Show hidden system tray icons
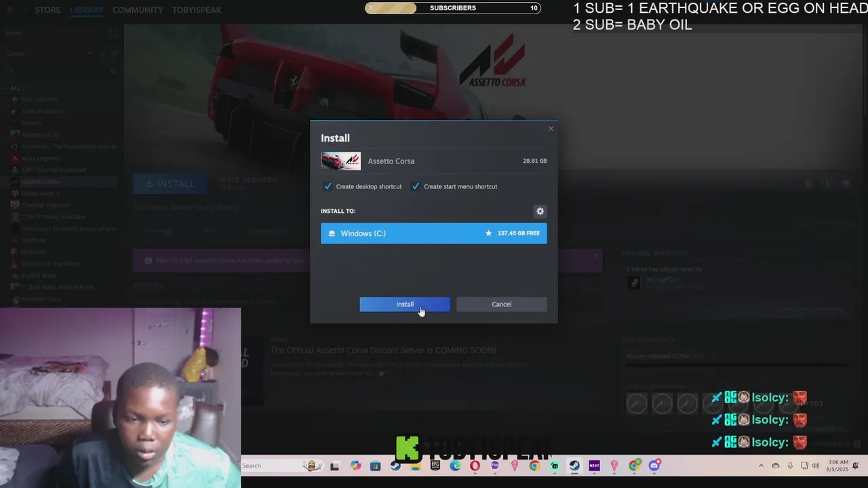This screenshot has width=868, height=488. click(x=761, y=466)
